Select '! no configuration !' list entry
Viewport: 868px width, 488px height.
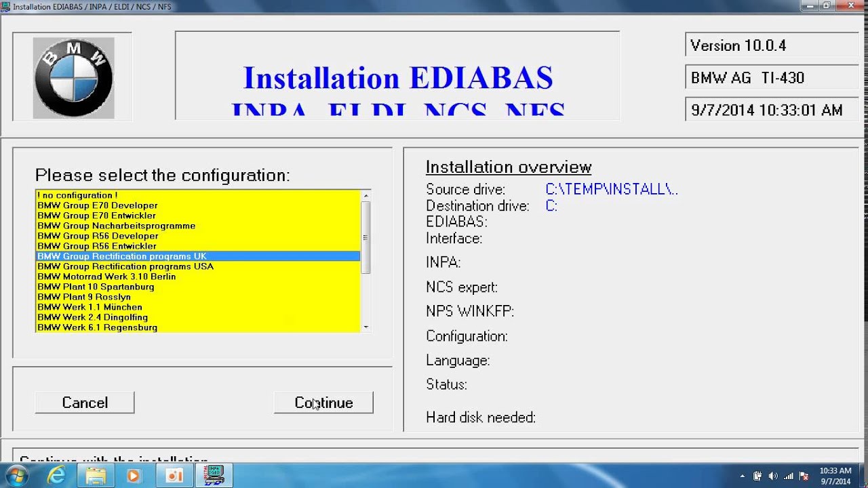[197, 195]
